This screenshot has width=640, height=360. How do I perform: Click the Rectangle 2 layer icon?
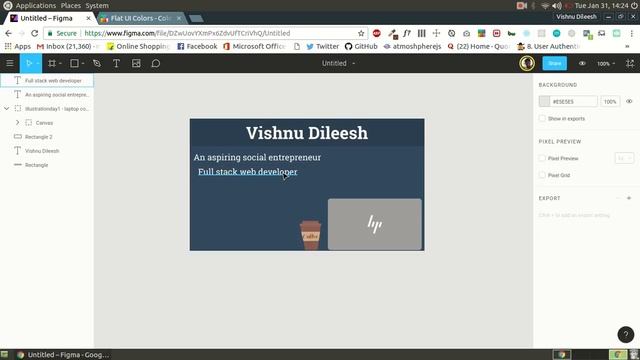[x=18, y=137]
